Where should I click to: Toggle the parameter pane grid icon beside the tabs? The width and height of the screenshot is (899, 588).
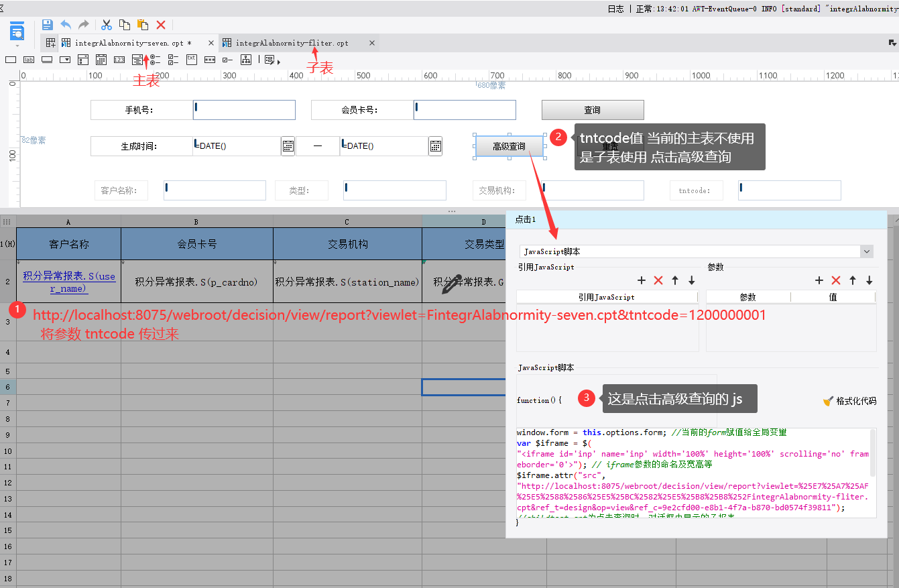click(x=50, y=43)
